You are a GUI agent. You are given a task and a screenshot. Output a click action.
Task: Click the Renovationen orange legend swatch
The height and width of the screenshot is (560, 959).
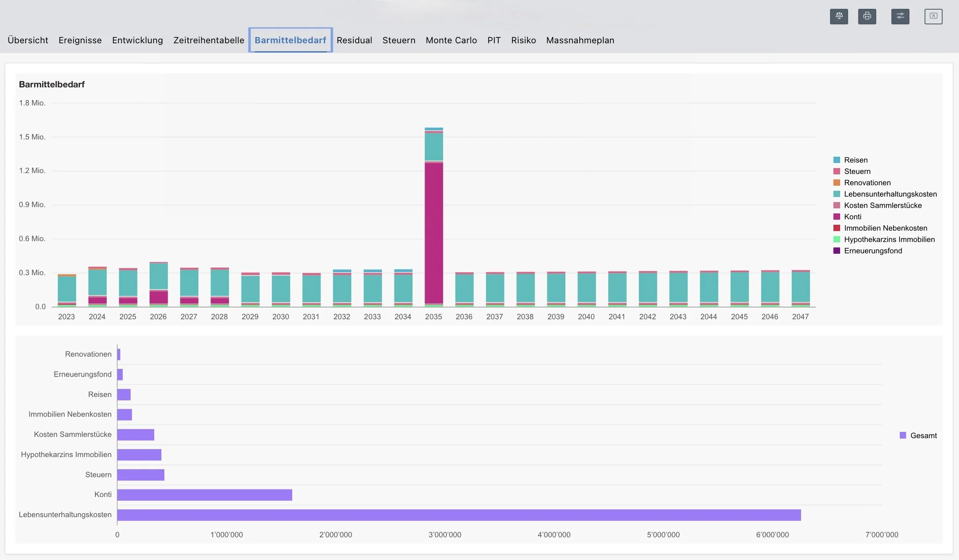point(837,183)
